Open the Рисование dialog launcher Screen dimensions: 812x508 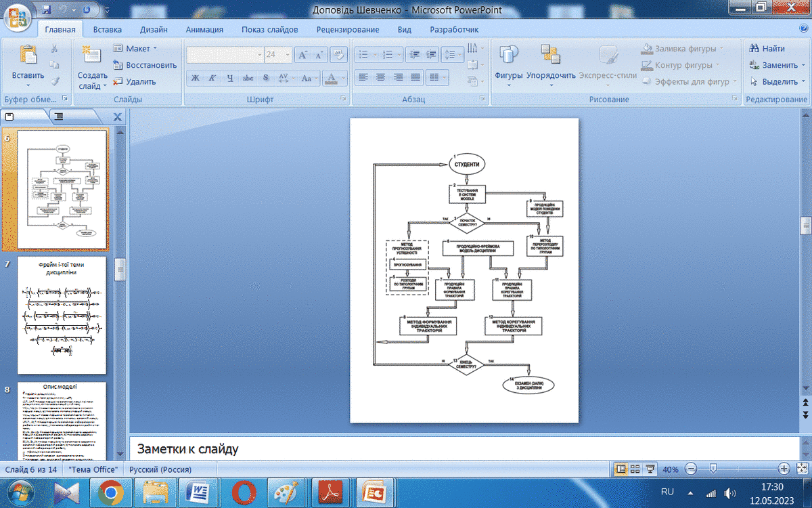[x=735, y=99]
